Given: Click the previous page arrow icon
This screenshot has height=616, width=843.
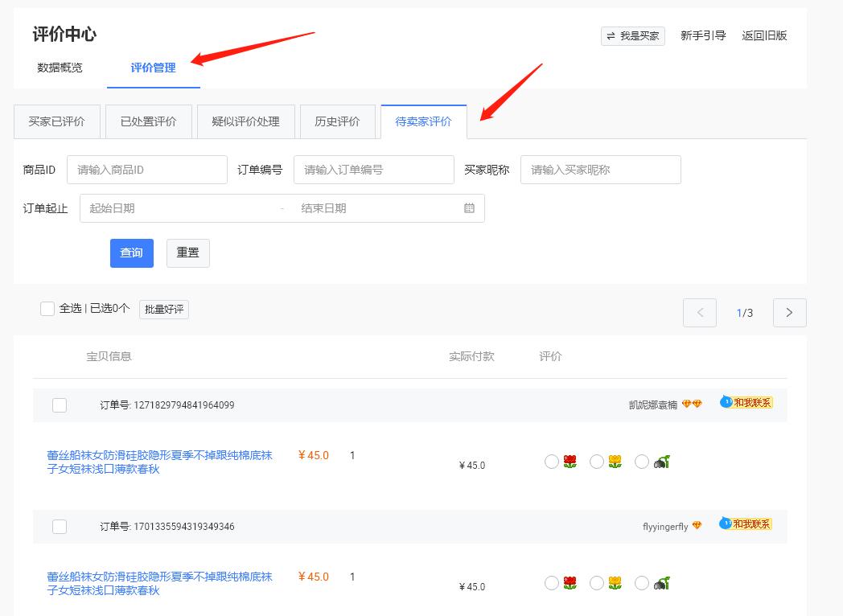Looking at the screenshot, I should click(x=699, y=313).
